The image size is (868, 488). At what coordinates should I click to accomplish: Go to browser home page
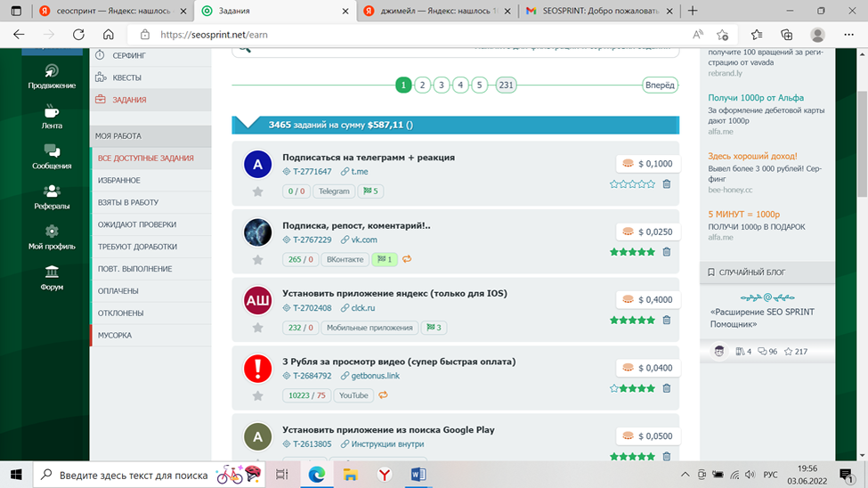[109, 35]
